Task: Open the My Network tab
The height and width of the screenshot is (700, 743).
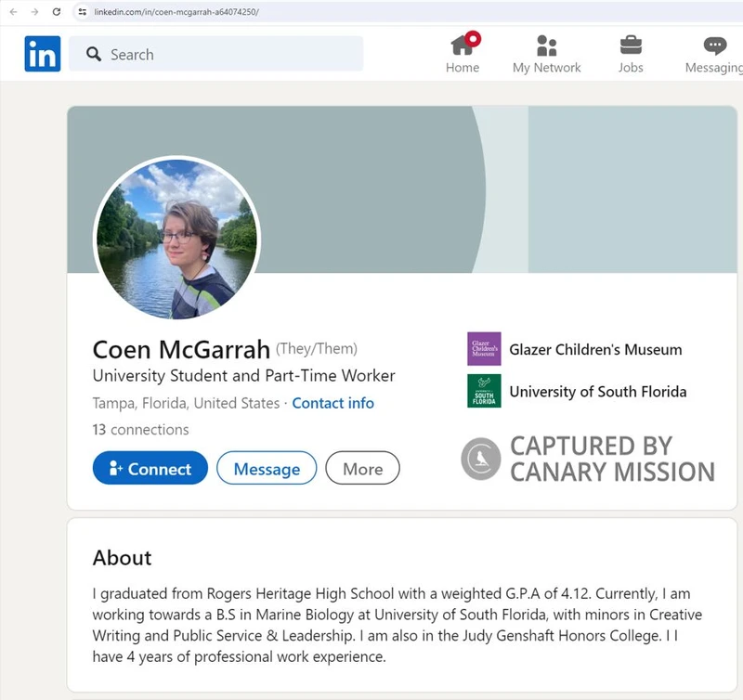Action: tap(546, 54)
